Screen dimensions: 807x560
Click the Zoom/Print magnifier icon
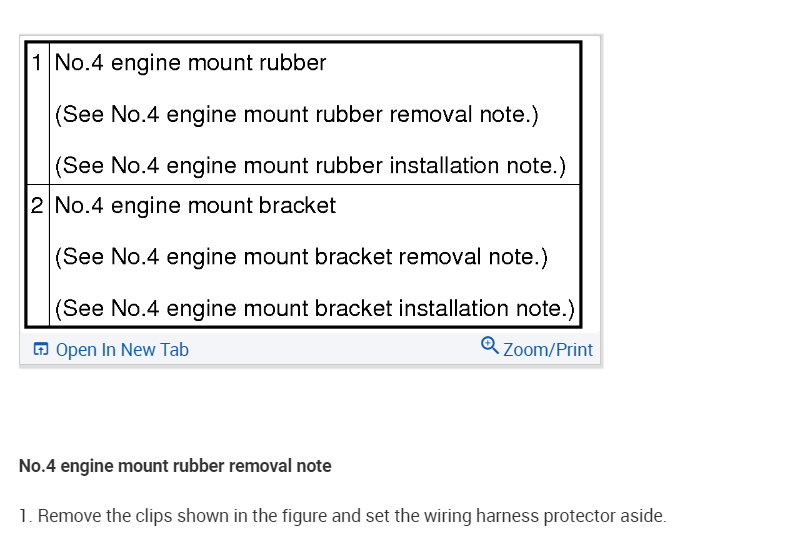click(489, 346)
